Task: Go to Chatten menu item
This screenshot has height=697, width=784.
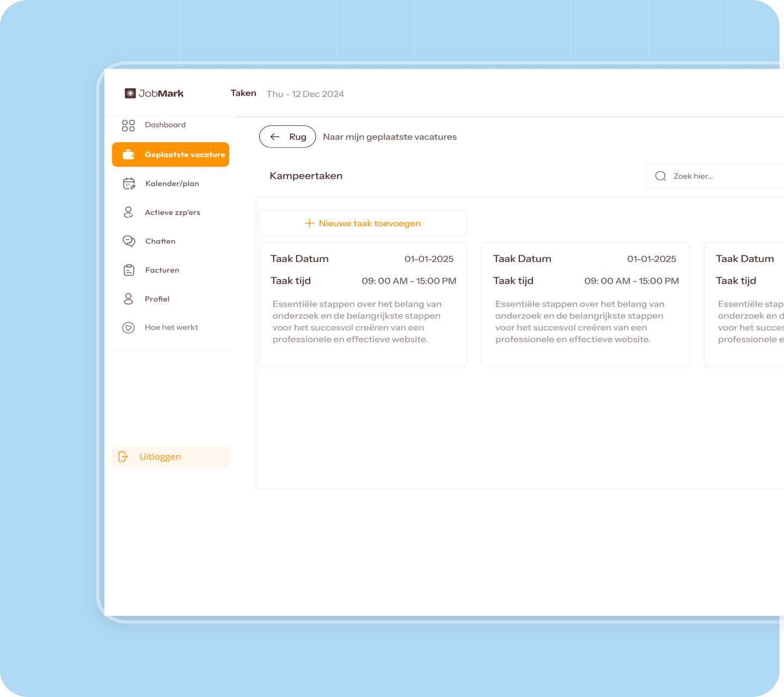Action: 160,241
